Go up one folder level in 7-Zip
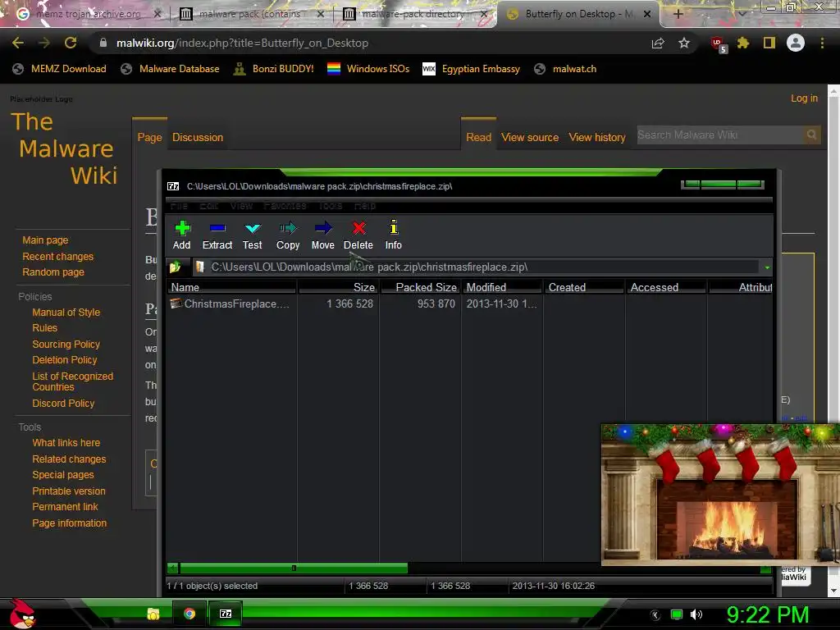 (176, 267)
